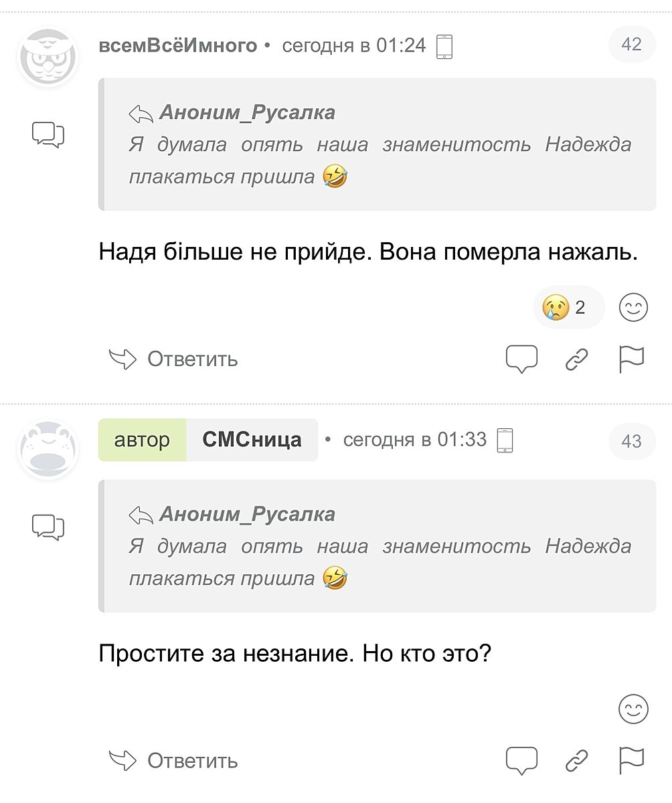Open всемВсёИмного user profile
672x803 pixels.
[178, 46]
